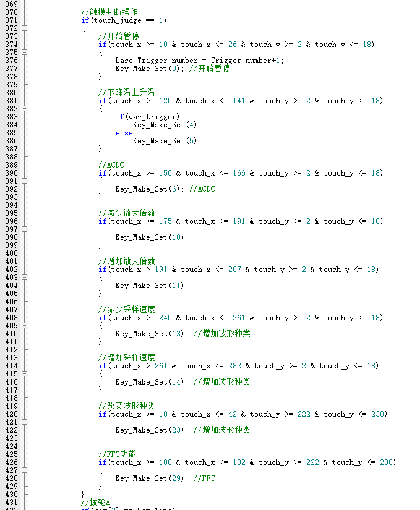
Task: Click the comment //拔轮A
Action: [96, 502]
